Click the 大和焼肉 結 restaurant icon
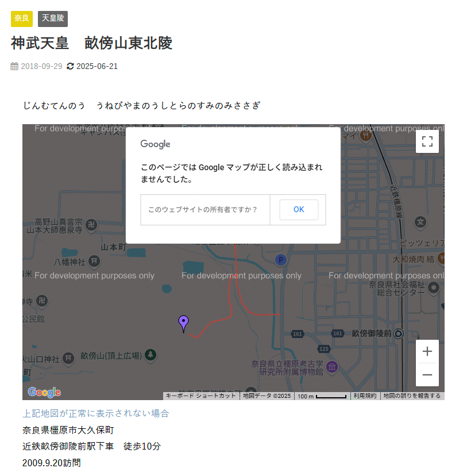Image resolution: width=467 pixels, height=476 pixels. point(442,259)
